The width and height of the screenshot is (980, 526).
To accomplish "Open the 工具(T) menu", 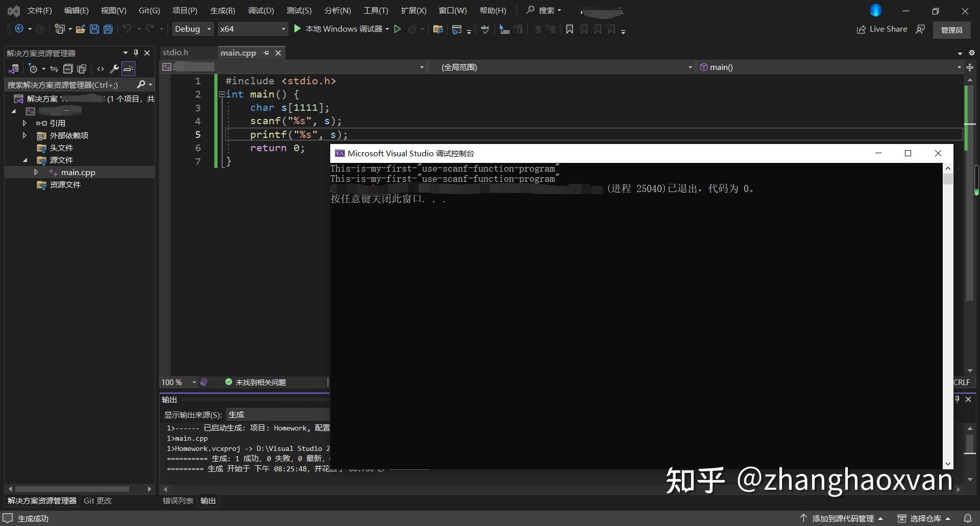I will (x=376, y=10).
